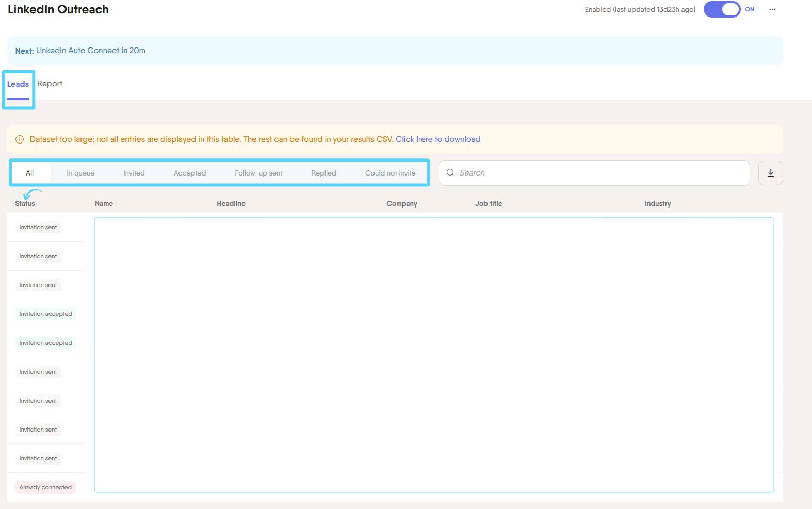Click the Status column header

pos(25,203)
